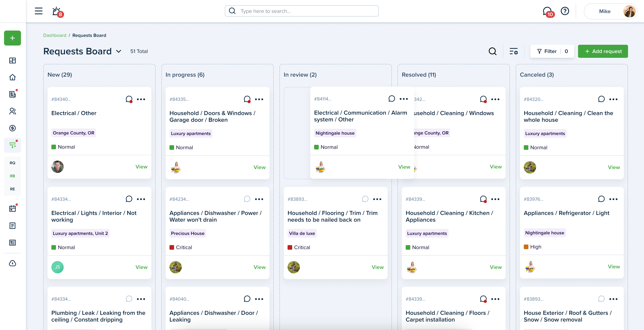
Task: Open the RB submenu item
Action: click(13, 176)
